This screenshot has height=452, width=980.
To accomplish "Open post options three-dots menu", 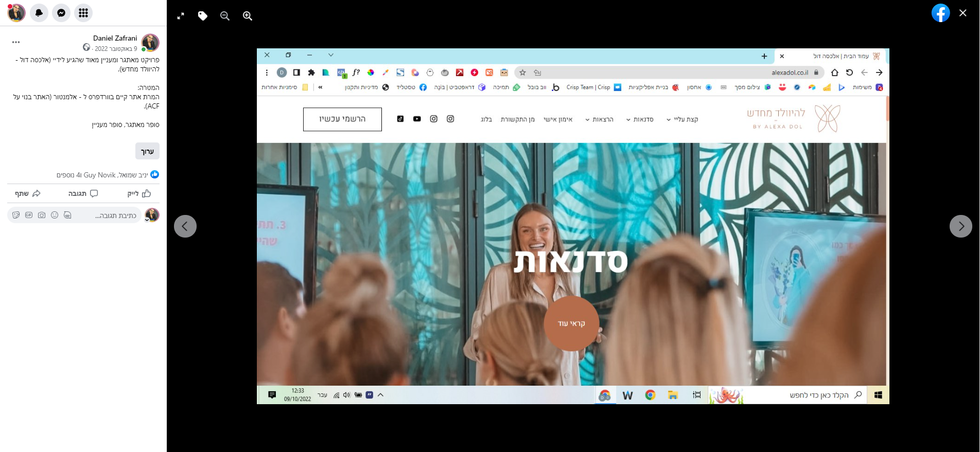I will coord(16,42).
